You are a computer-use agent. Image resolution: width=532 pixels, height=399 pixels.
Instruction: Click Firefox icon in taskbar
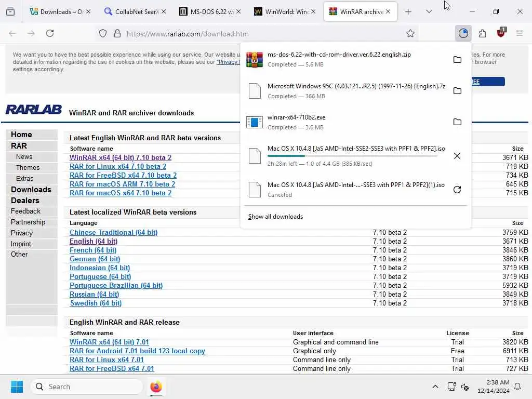tap(156, 387)
